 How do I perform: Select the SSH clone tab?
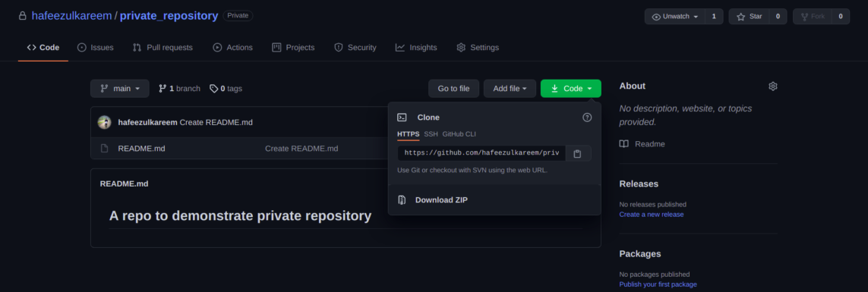pyautogui.click(x=431, y=133)
